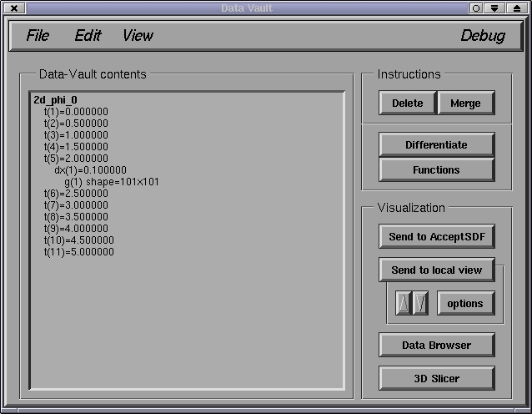This screenshot has width=532, height=414.
Task: Open the Debug menu
Action: click(x=483, y=35)
